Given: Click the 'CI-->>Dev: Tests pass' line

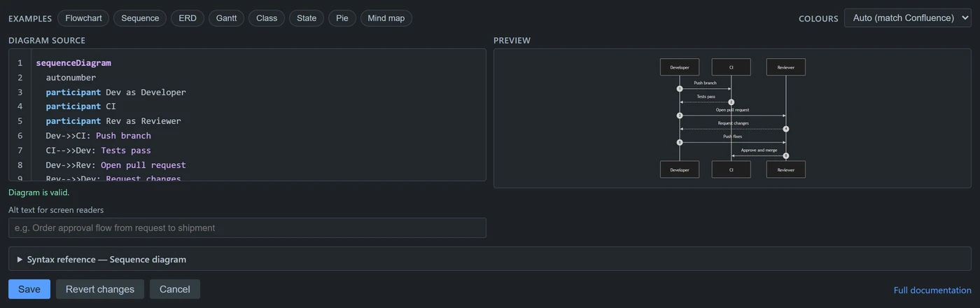Looking at the screenshot, I should point(99,150).
